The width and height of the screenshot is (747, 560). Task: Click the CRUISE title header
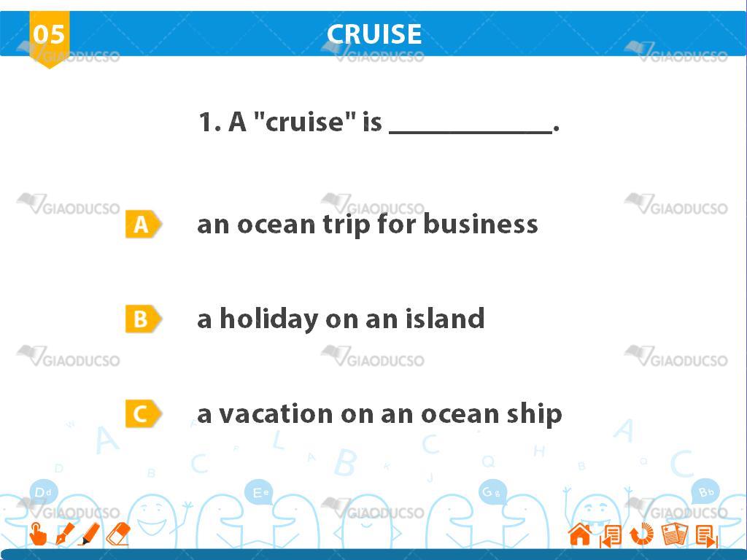(x=374, y=34)
